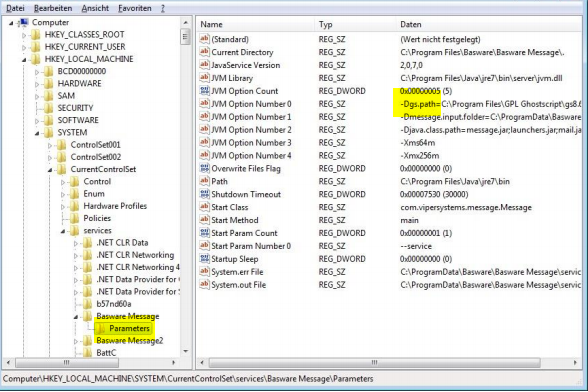Collapse the Basware Message key

(76, 317)
